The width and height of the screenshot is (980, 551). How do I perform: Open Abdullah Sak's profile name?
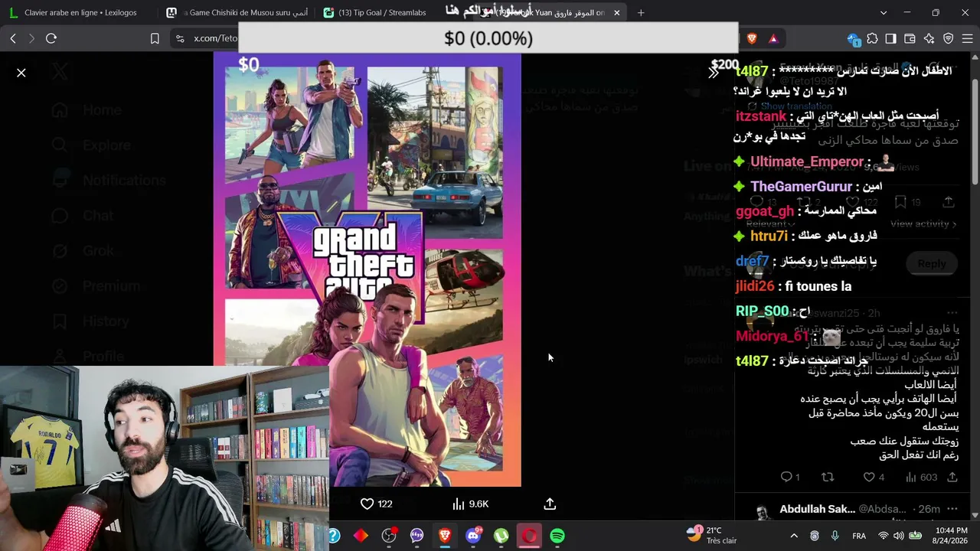(x=817, y=509)
